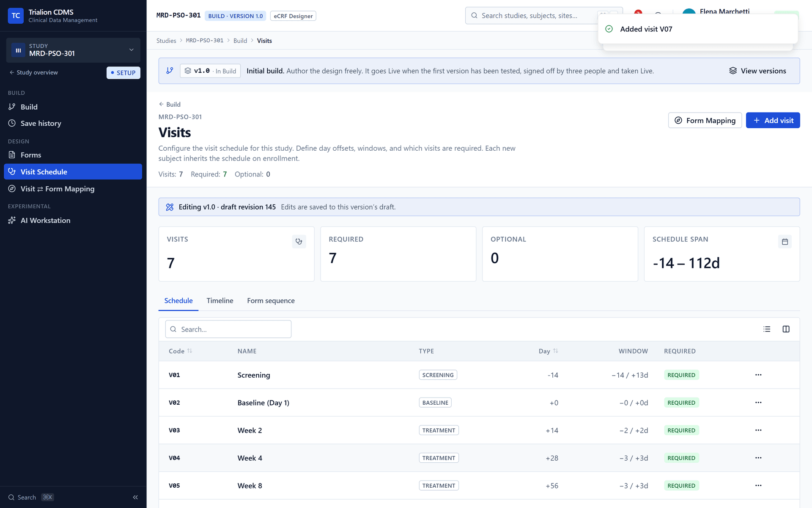Focus the table Search field
812x508 pixels.
228,329
